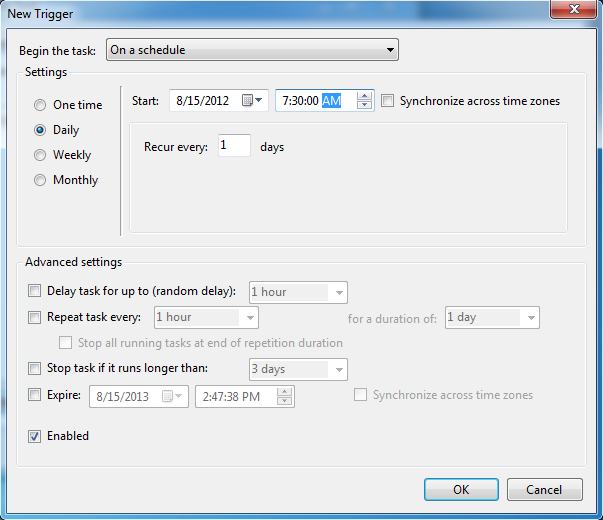Click the OK button
The width and height of the screenshot is (603, 520).
tap(461, 490)
